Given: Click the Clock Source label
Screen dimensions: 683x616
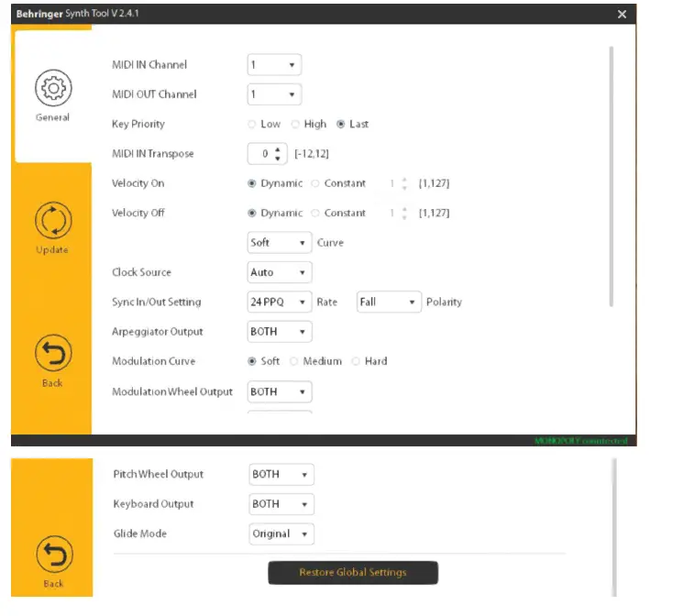Looking at the screenshot, I should [141, 272].
